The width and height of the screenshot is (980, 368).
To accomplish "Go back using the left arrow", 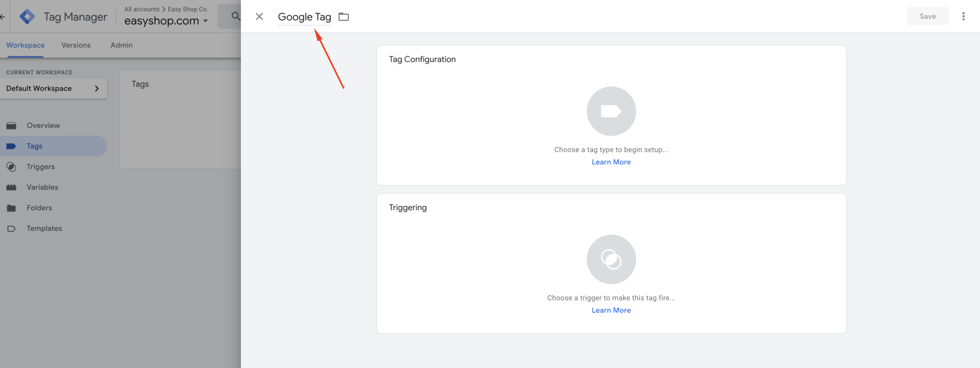I will pyautogui.click(x=2, y=16).
